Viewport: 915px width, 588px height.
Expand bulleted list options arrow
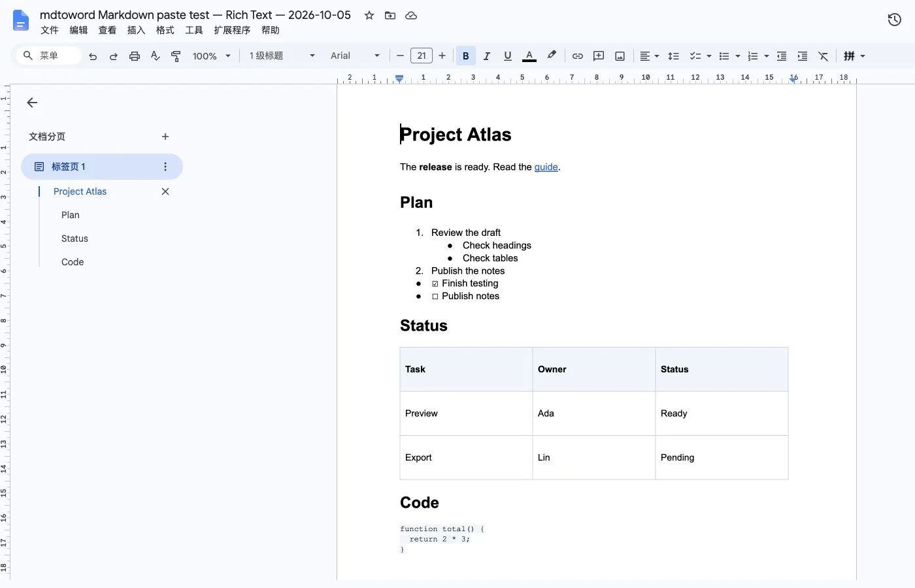tap(738, 56)
